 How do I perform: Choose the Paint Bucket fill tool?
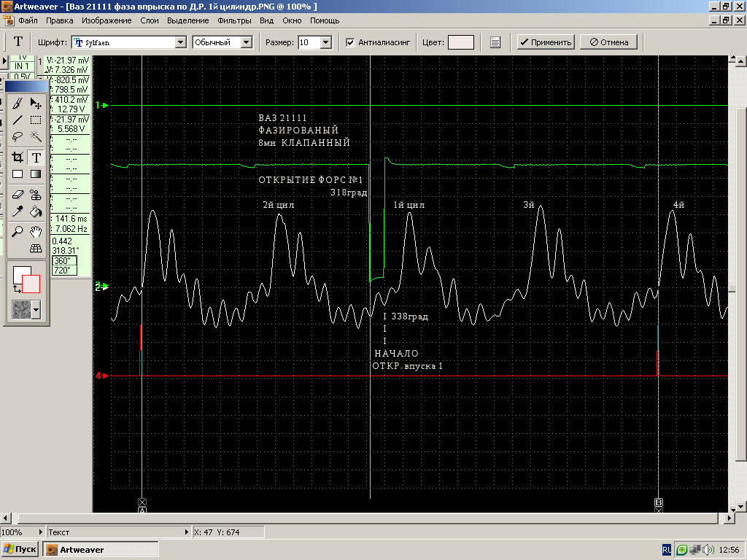(36, 212)
